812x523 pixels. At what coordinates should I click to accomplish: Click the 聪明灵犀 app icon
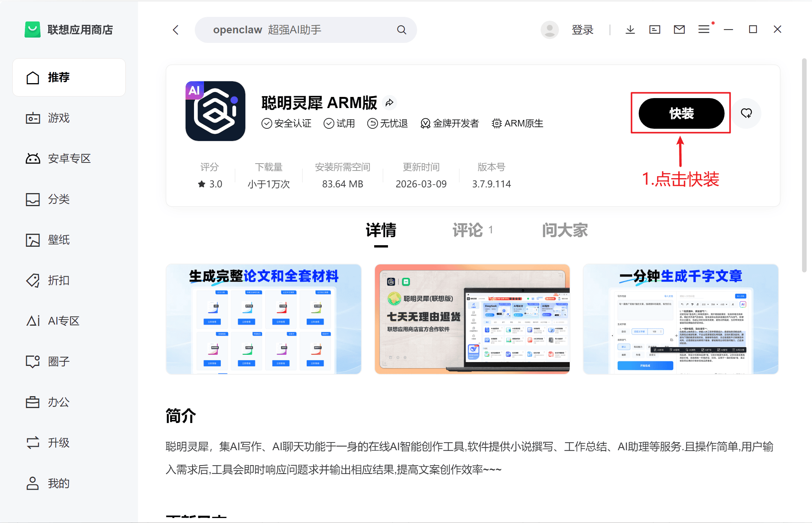215,111
